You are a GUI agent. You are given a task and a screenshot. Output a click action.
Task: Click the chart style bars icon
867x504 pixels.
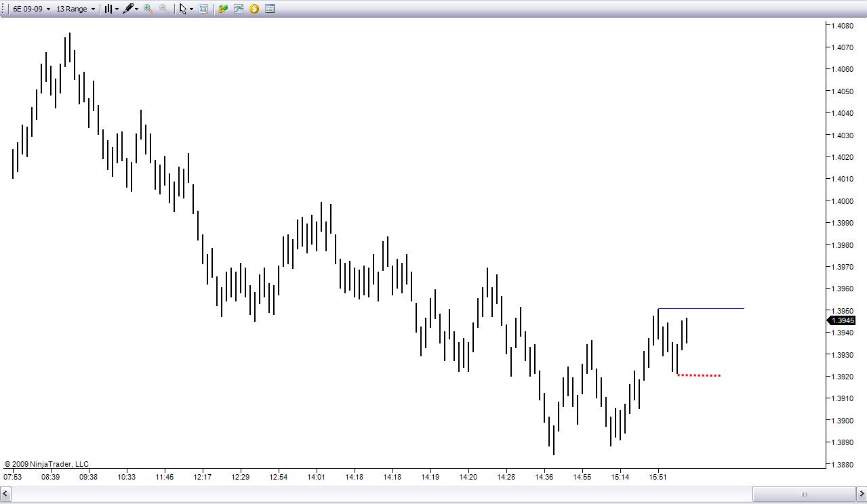coord(108,9)
